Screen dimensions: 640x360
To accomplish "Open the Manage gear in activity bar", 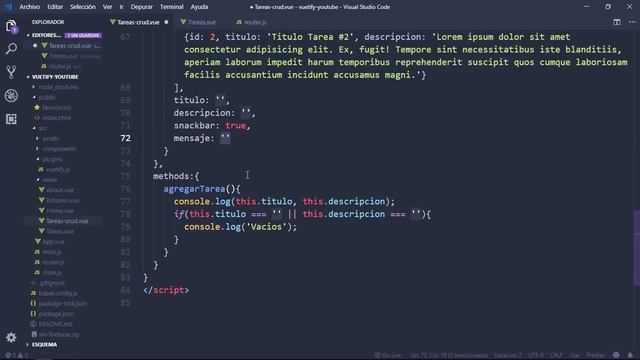I will click(11, 338).
